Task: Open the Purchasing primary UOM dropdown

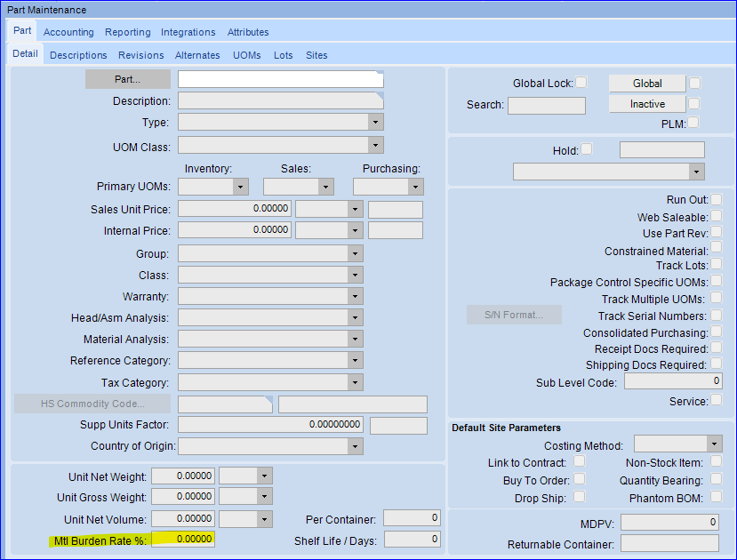Action: pos(415,187)
